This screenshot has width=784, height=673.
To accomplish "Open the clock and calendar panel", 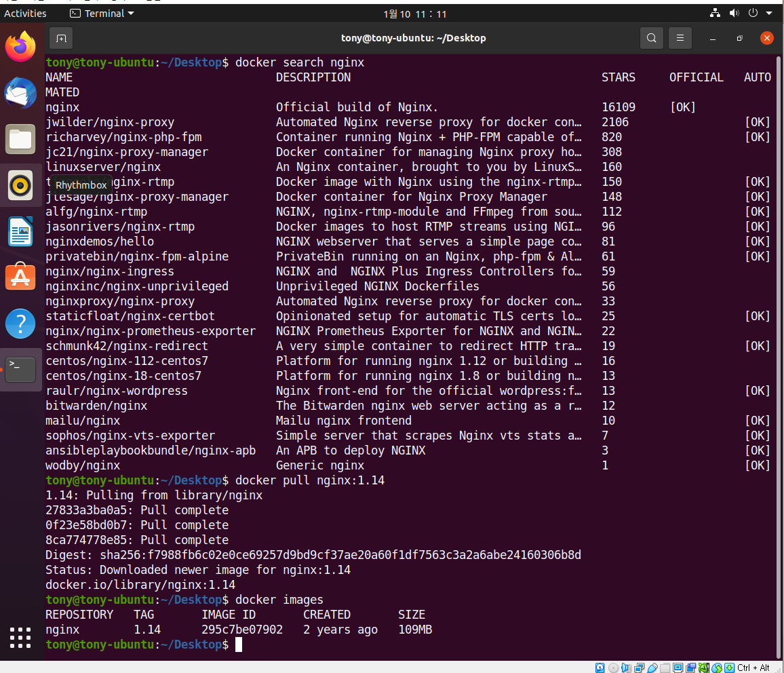I will click(415, 14).
